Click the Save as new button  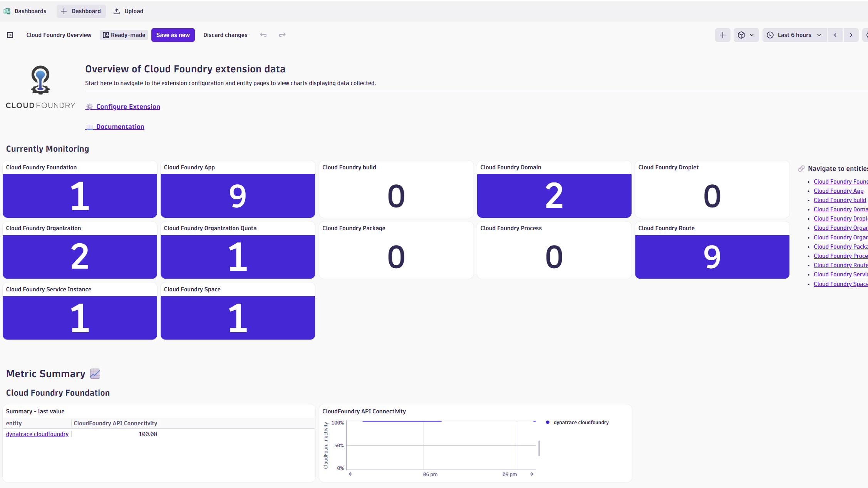(x=173, y=35)
